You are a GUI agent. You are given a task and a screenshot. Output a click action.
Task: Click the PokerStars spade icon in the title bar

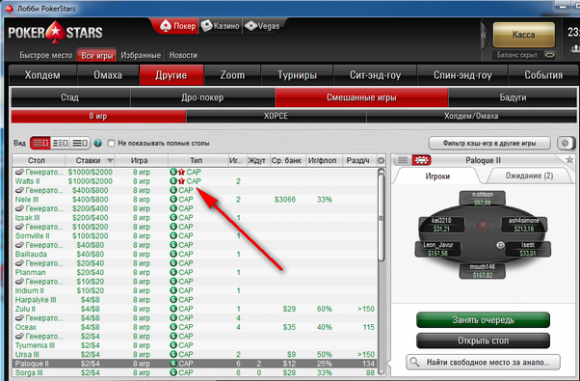click(10, 8)
